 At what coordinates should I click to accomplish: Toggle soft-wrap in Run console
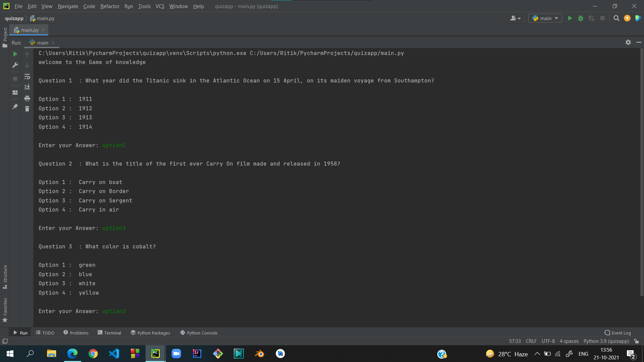(27, 77)
